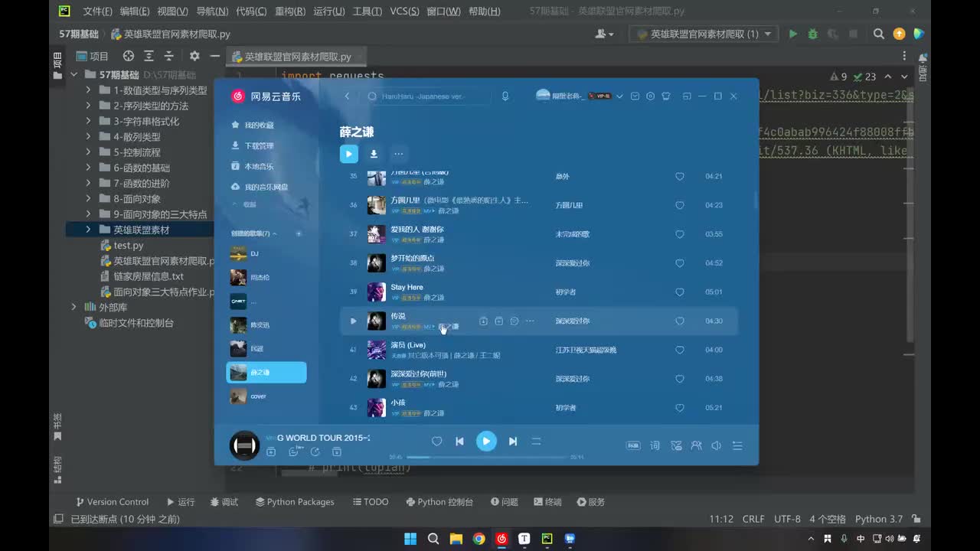Image resolution: width=980 pixels, height=551 pixels.
Task: Expand the 英雄联盟素材 folder
Action: [x=89, y=230]
